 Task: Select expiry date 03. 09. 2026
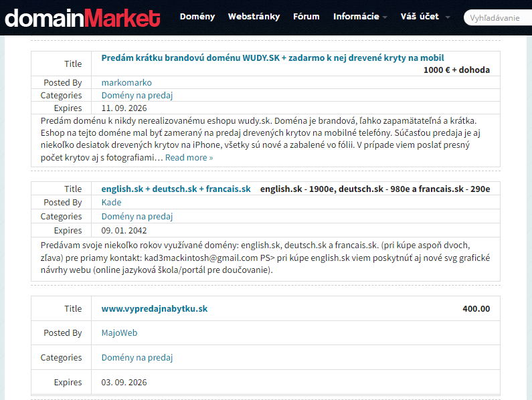[x=124, y=383]
